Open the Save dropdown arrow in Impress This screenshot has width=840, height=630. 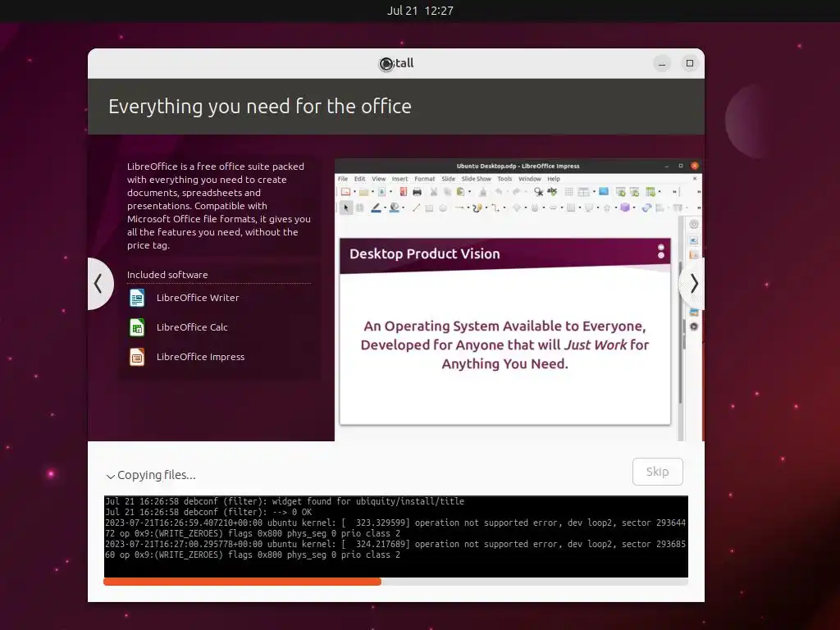(391, 192)
